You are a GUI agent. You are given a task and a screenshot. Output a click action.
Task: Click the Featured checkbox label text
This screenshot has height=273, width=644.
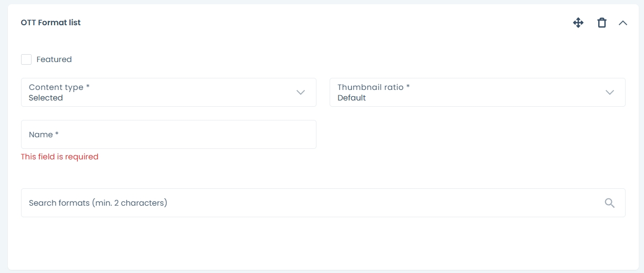54,59
